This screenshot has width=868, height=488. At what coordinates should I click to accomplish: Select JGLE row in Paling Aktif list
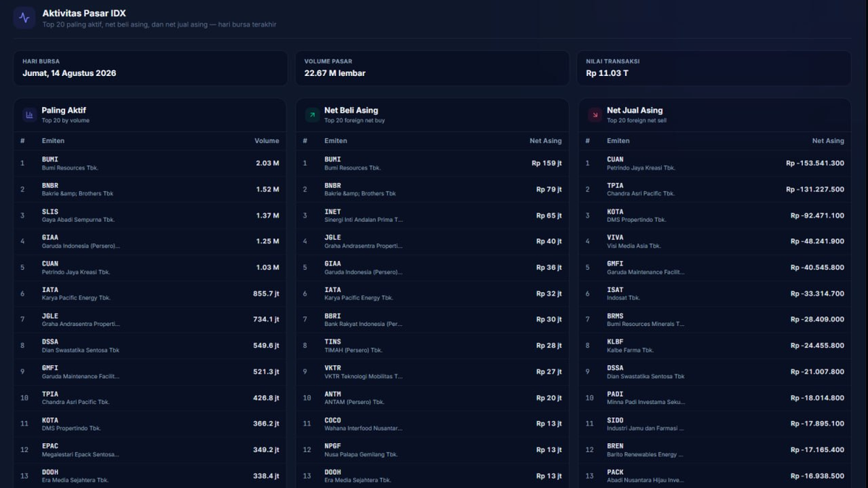click(150, 320)
